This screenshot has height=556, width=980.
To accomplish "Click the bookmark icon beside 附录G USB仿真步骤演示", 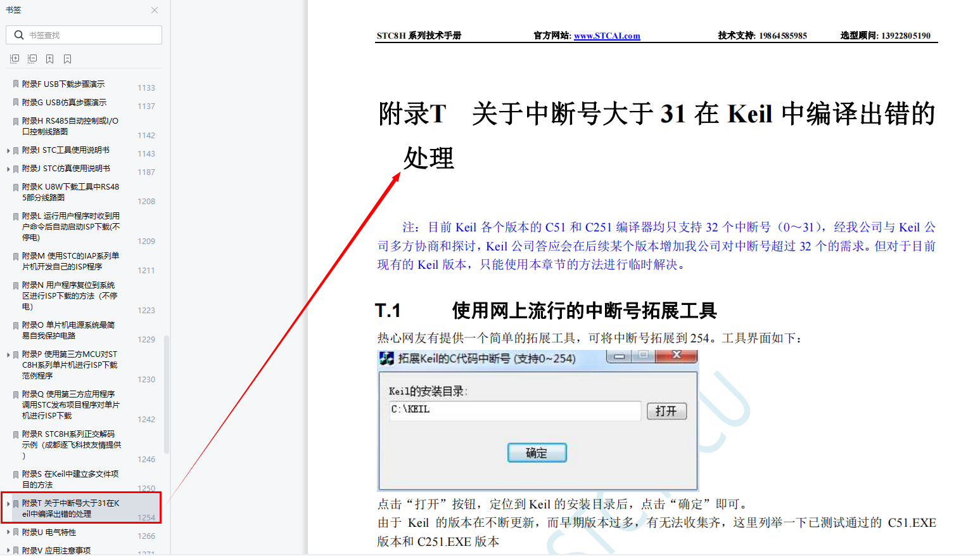I will [16, 102].
